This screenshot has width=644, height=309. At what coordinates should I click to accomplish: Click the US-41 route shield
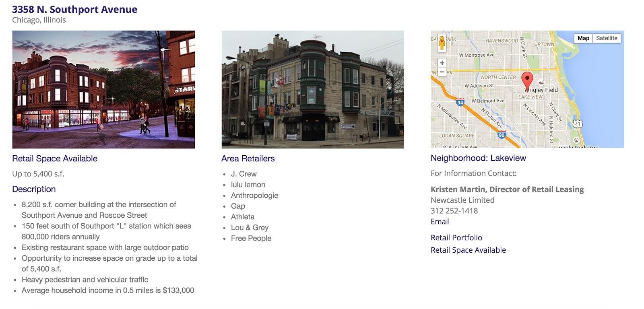click(x=578, y=124)
